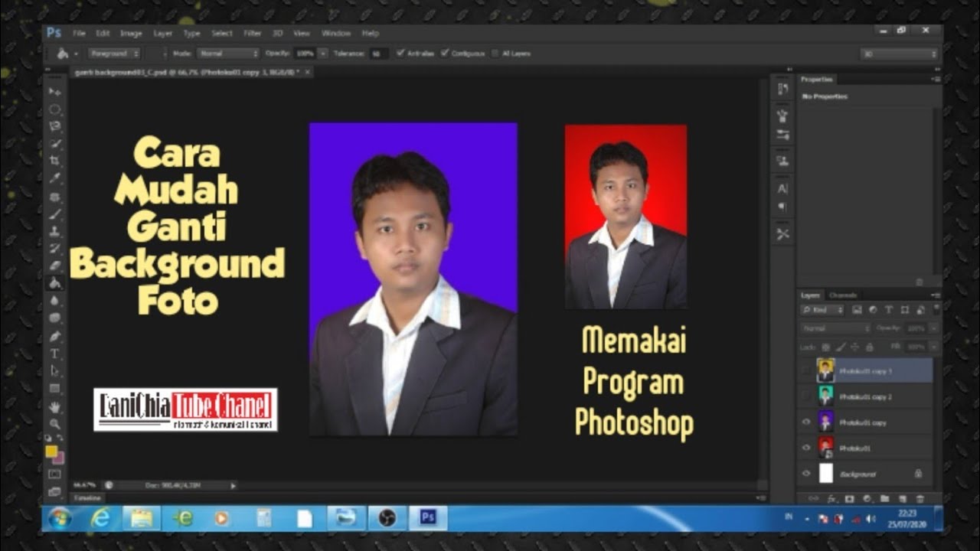The width and height of the screenshot is (980, 551).
Task: Toggle the Contiguous checkbox
Action: (x=445, y=53)
